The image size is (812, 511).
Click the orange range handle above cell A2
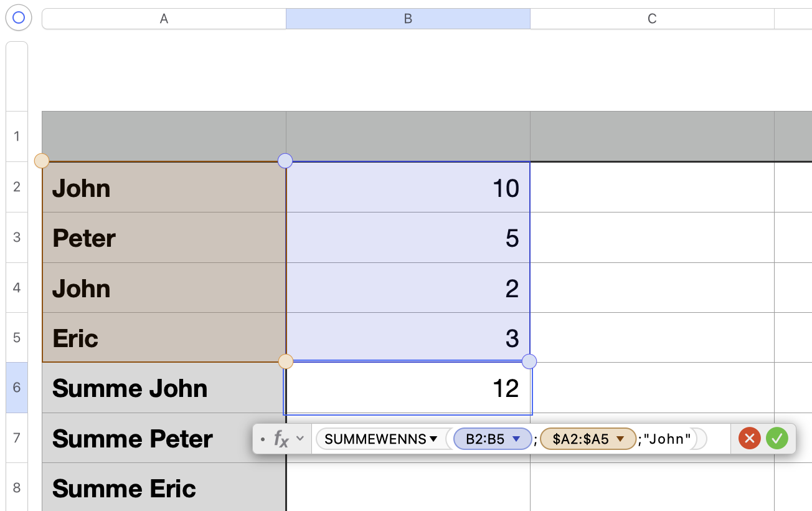click(x=42, y=161)
